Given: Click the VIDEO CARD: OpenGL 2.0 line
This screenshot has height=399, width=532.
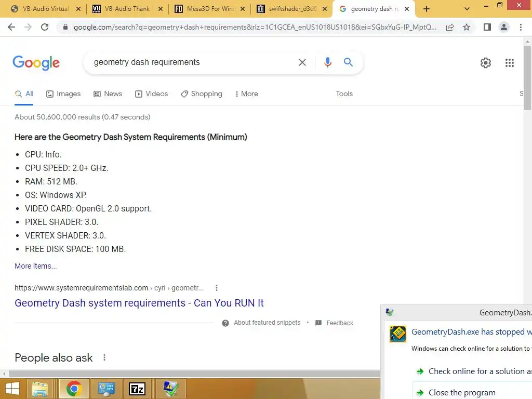Looking at the screenshot, I should click(88, 209).
